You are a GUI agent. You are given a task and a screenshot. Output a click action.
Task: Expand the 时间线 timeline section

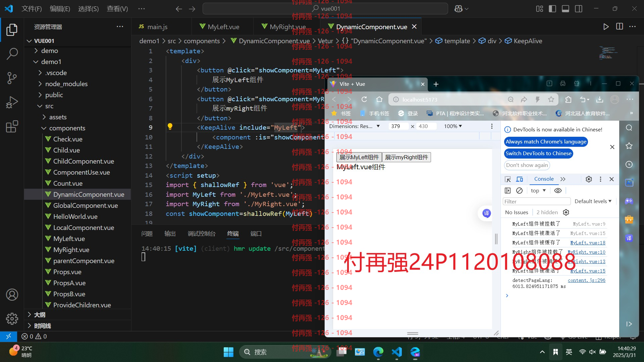tap(42, 326)
